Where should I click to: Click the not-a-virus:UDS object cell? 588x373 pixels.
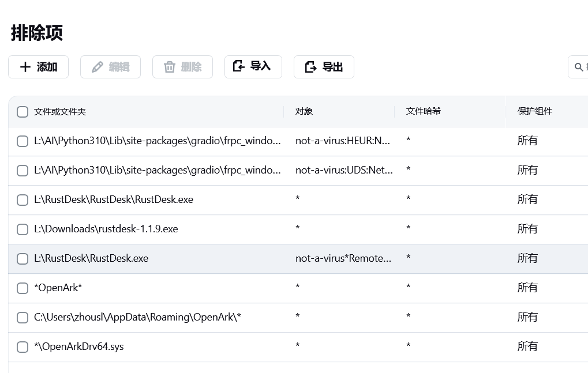(344, 171)
